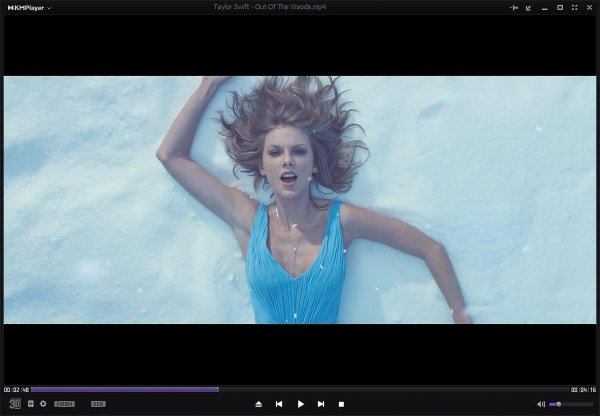Screen dimensions: 600x416
Task: Open the KMPlayer main menu dropdown
Action: 29,8
